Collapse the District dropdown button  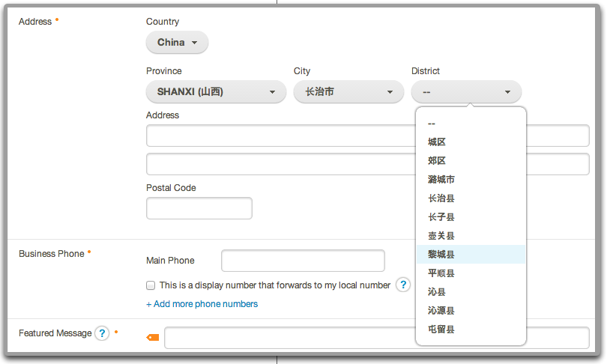[x=466, y=92]
